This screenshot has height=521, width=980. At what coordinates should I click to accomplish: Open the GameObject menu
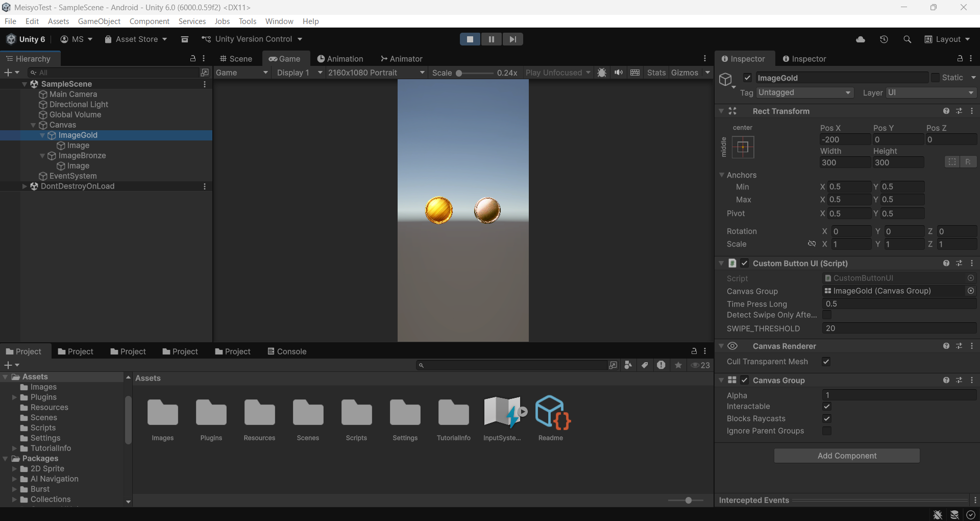(99, 21)
